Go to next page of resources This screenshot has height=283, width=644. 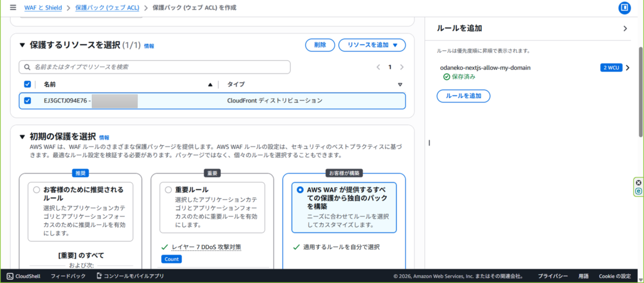(x=402, y=67)
